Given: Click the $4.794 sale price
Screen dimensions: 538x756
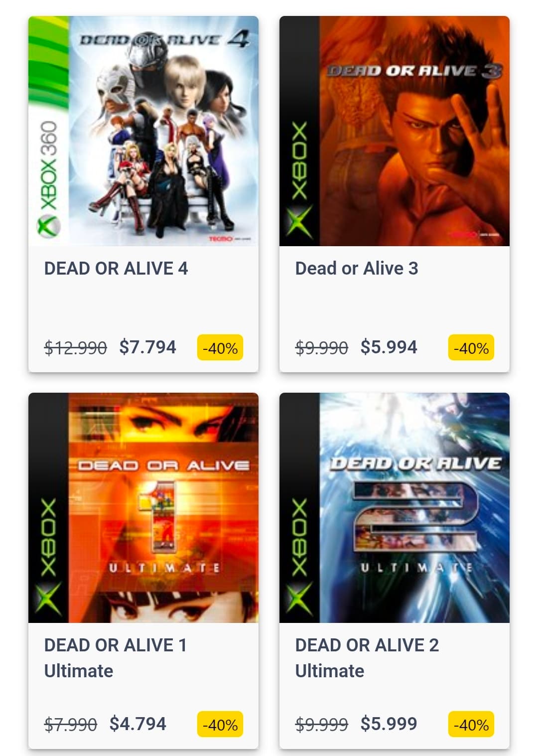Looking at the screenshot, I should [x=138, y=724].
